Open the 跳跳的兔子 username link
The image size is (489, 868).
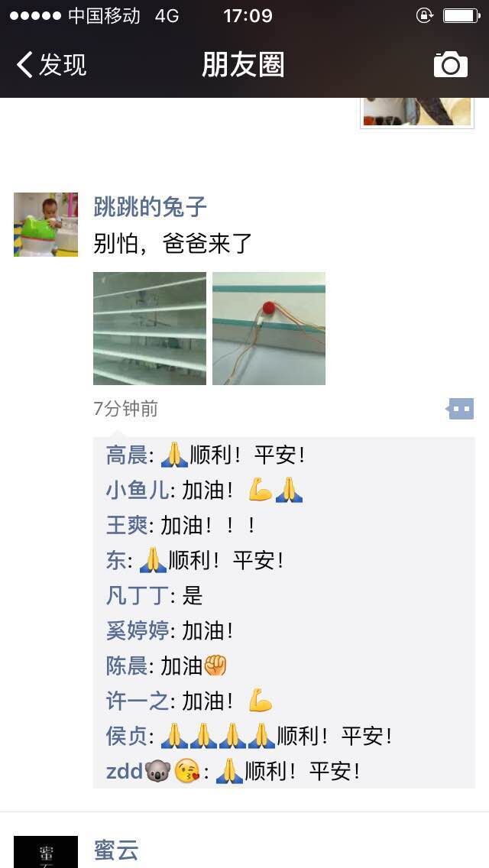[x=150, y=208]
